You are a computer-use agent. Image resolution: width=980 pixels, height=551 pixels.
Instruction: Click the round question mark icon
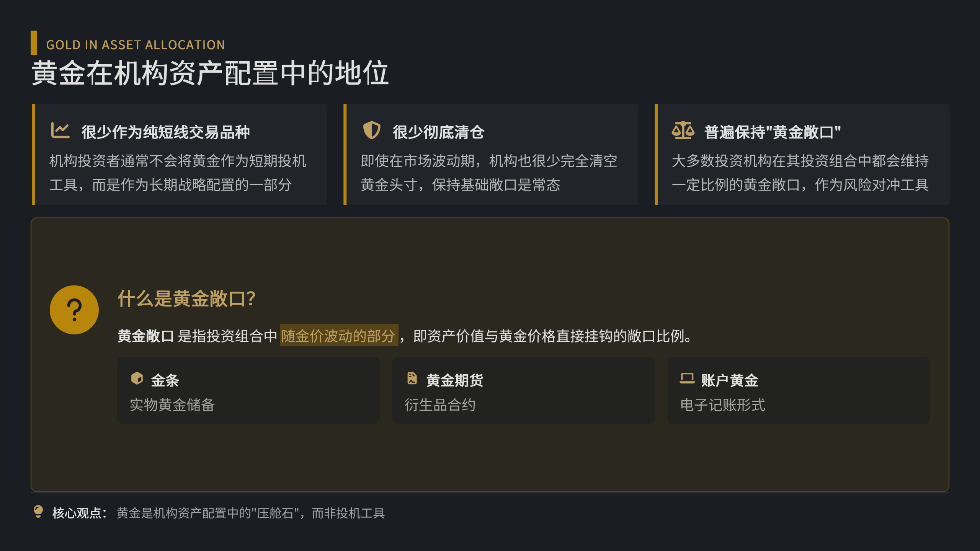74,310
